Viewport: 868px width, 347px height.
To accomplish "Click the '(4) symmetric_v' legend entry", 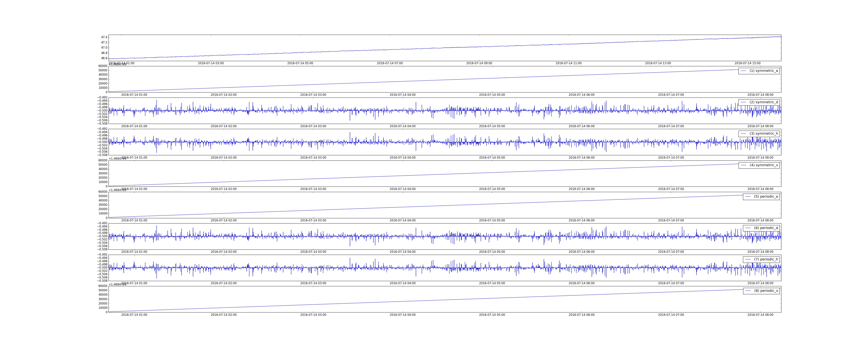I will 763,165.
